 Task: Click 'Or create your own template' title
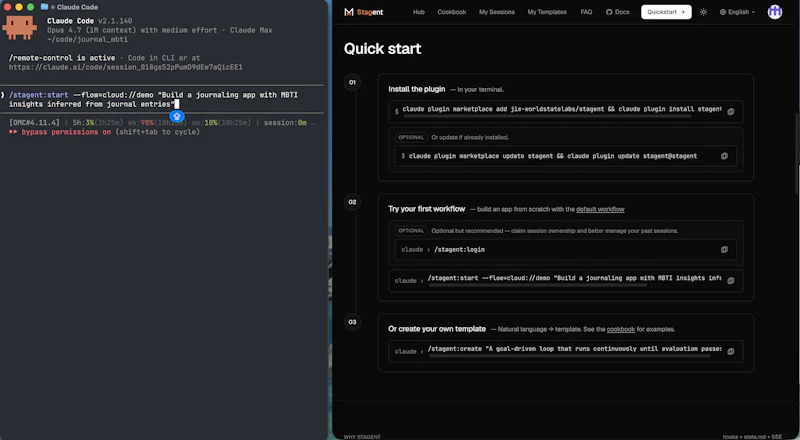(437, 329)
